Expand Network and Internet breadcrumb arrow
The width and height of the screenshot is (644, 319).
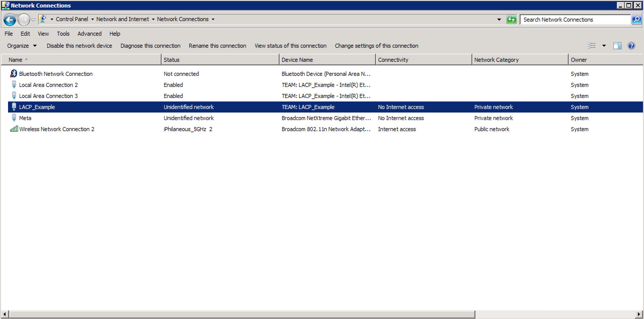click(153, 19)
